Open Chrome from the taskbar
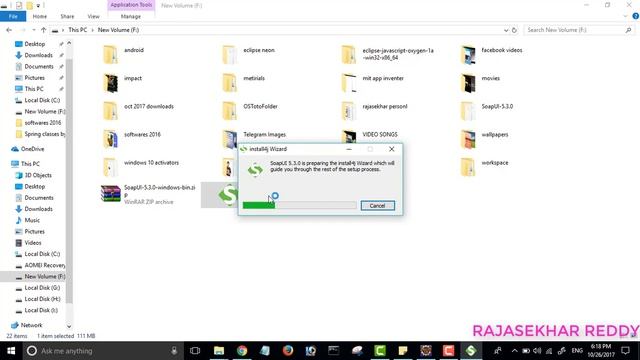Viewport: 640px width, 360px height. 242,351
